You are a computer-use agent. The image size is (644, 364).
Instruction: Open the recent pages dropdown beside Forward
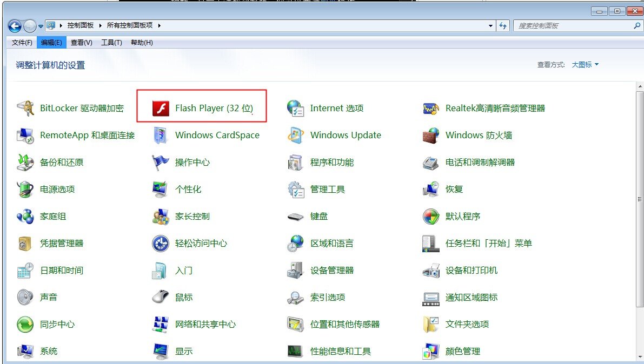point(41,26)
